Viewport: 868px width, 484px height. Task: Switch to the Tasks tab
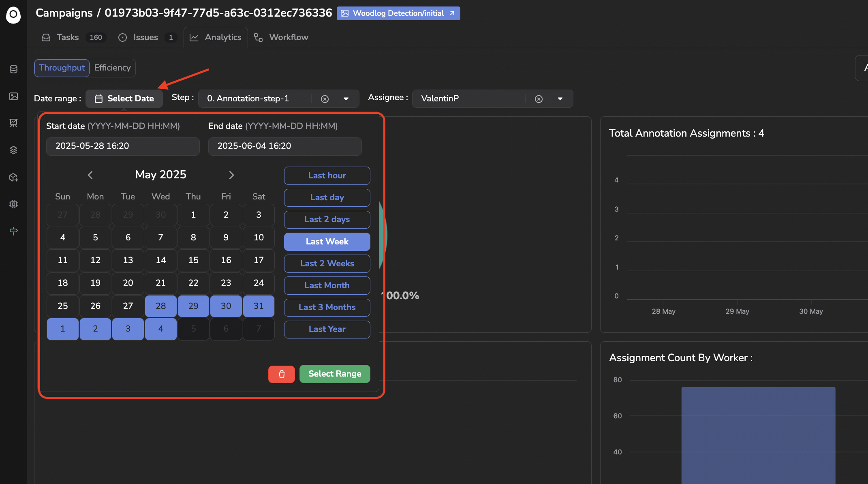[74, 37]
